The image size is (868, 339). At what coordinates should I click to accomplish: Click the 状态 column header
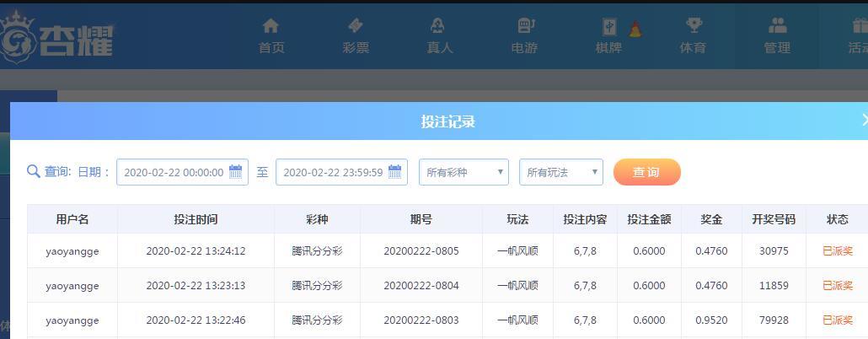(x=838, y=219)
